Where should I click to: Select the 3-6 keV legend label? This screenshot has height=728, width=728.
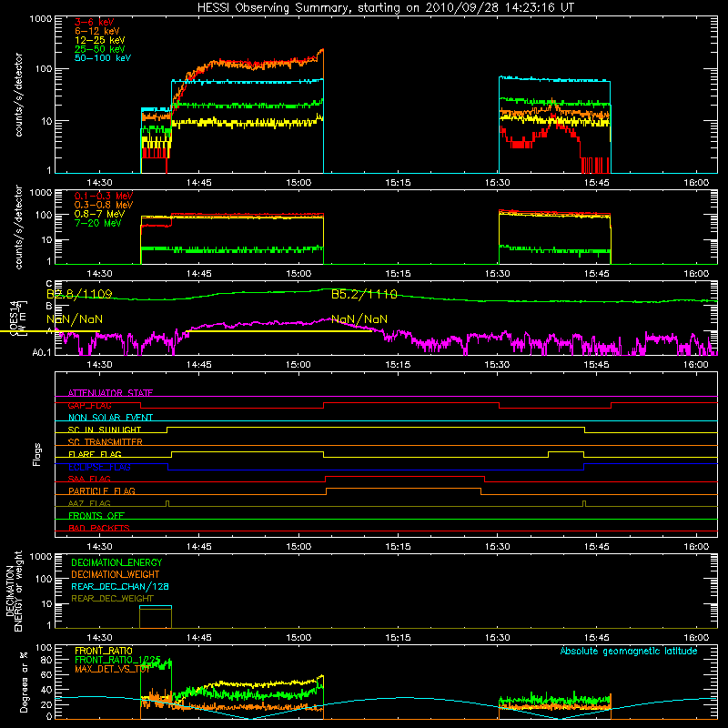click(x=95, y=22)
